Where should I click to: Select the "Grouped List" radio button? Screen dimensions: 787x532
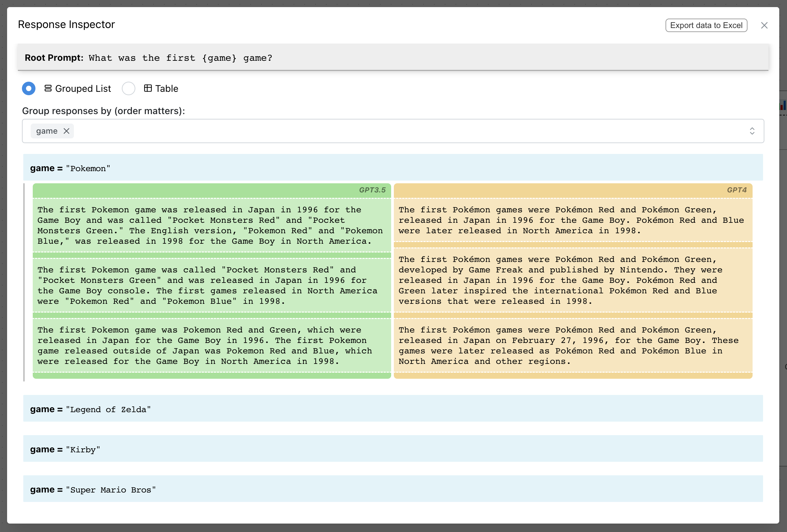click(29, 88)
